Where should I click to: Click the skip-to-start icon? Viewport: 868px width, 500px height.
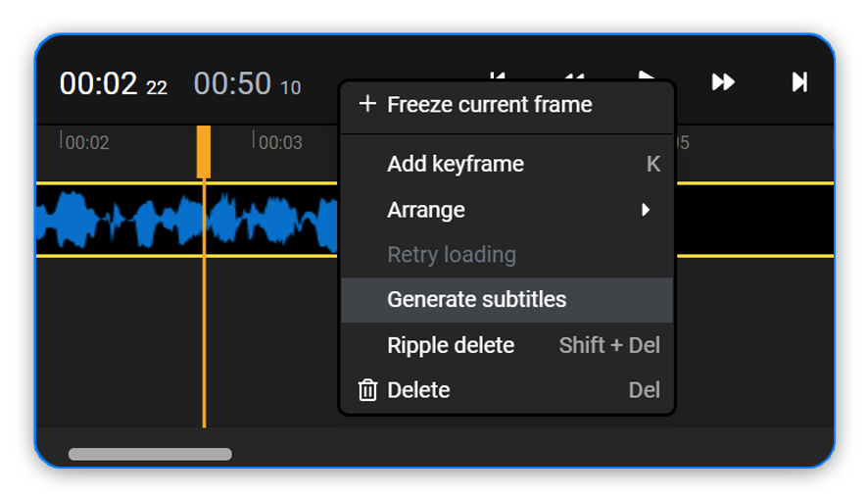point(498,75)
